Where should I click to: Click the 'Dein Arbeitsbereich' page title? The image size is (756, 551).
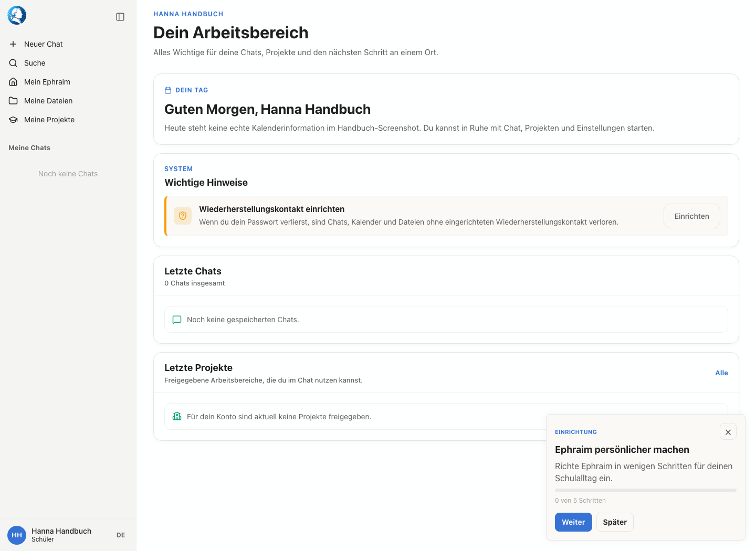tap(231, 33)
